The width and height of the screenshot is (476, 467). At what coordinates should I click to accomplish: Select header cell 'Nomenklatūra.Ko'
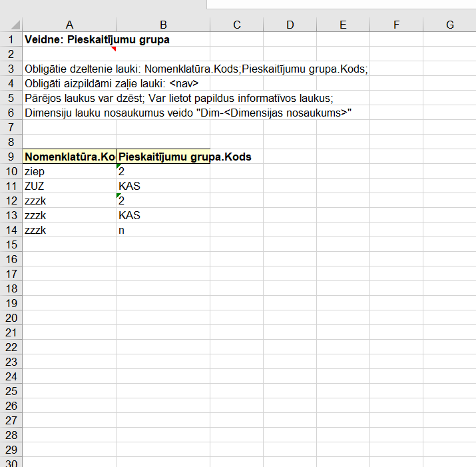(69, 157)
